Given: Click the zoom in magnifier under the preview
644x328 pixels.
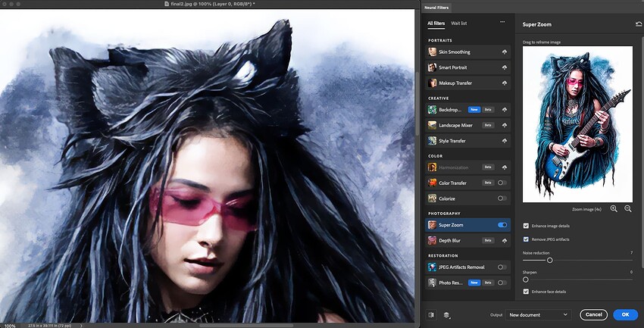Looking at the screenshot, I should point(614,209).
